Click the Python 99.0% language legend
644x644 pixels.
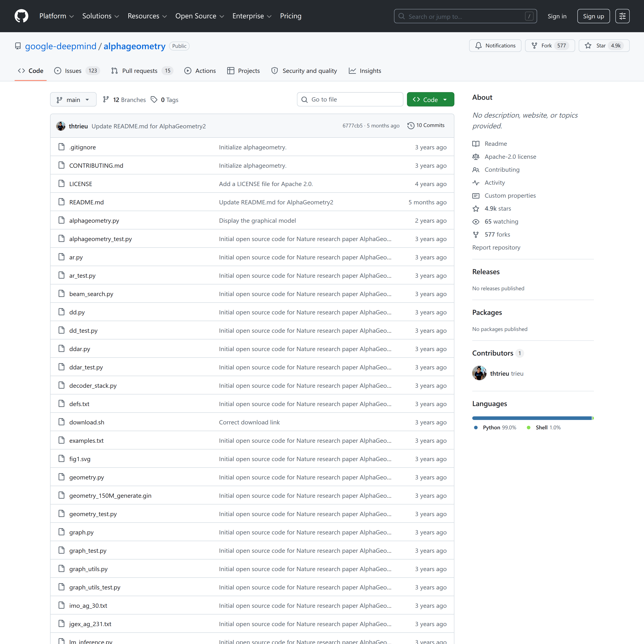coord(495,427)
